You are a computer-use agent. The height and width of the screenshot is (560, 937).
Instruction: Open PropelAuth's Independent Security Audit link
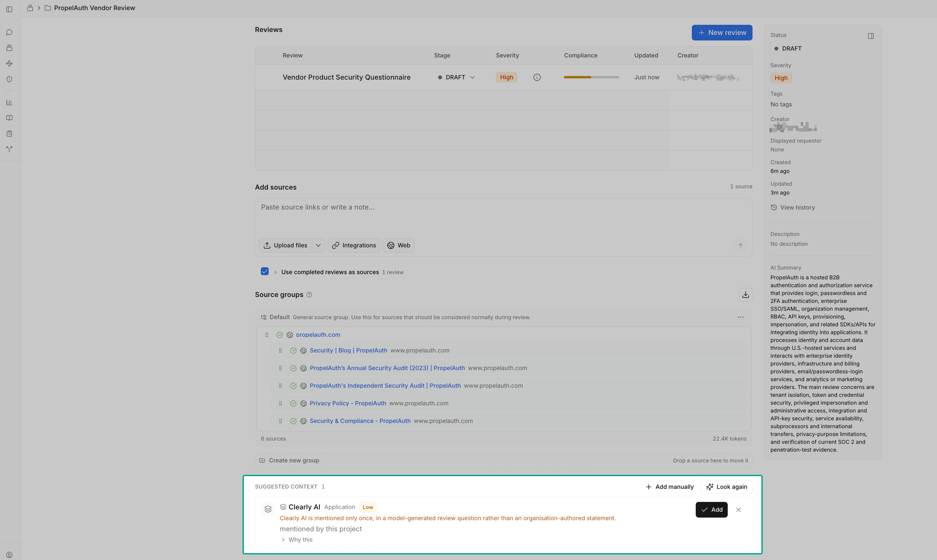coord(385,386)
